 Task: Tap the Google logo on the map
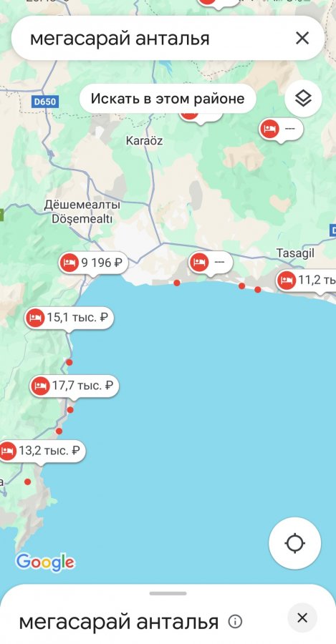[x=45, y=562]
